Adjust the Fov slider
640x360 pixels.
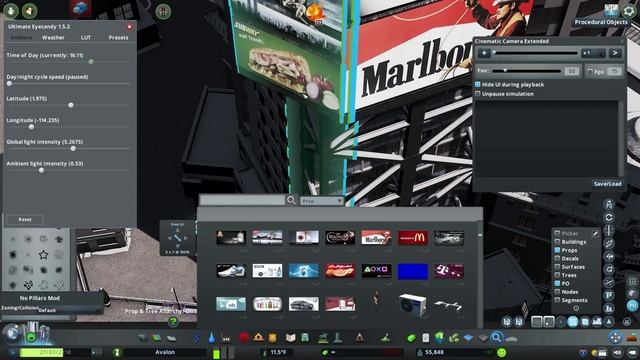tap(527, 71)
